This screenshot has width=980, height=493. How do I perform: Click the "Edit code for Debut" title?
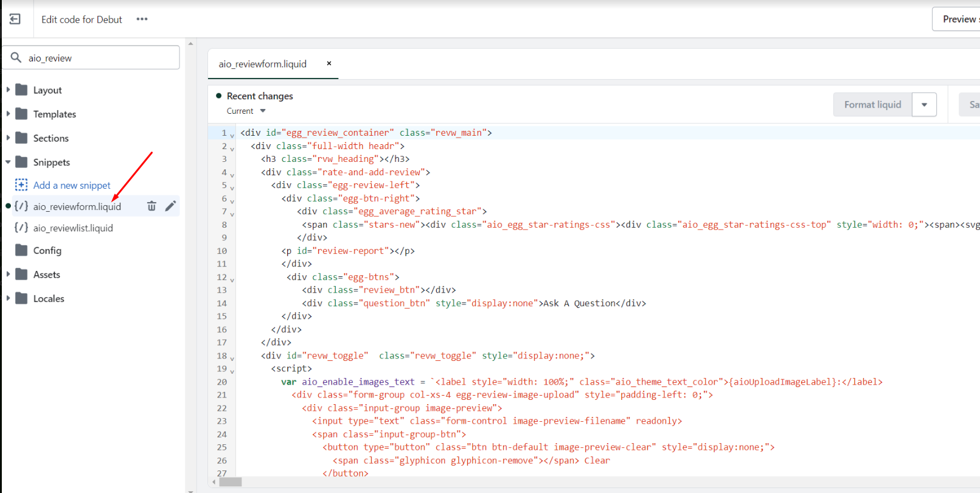82,19
